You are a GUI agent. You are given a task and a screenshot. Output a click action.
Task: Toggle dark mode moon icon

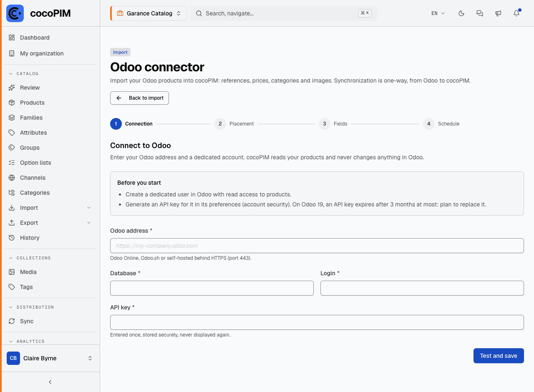[461, 13]
